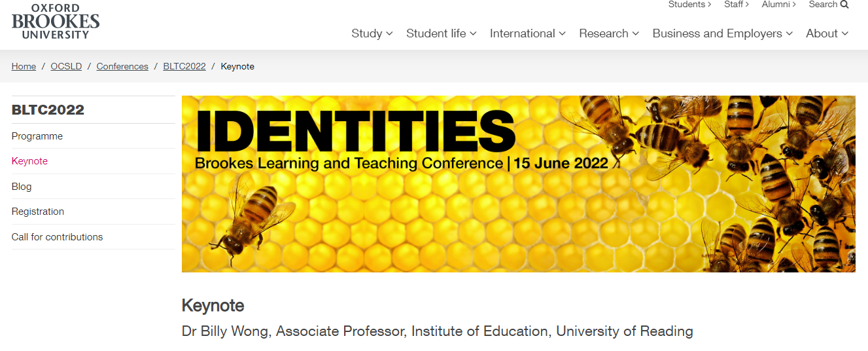Open the Conferences breadcrumb link

tap(122, 66)
